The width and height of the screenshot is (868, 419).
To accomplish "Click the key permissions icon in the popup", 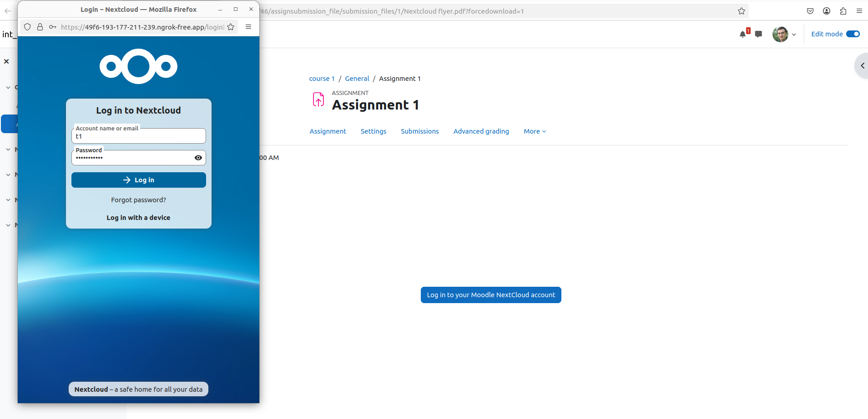I will (53, 27).
